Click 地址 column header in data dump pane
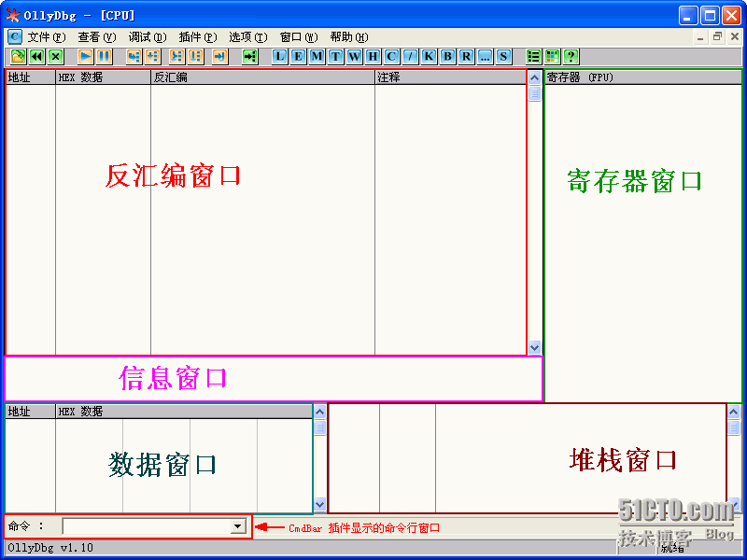The width and height of the screenshot is (747, 560). point(31,412)
